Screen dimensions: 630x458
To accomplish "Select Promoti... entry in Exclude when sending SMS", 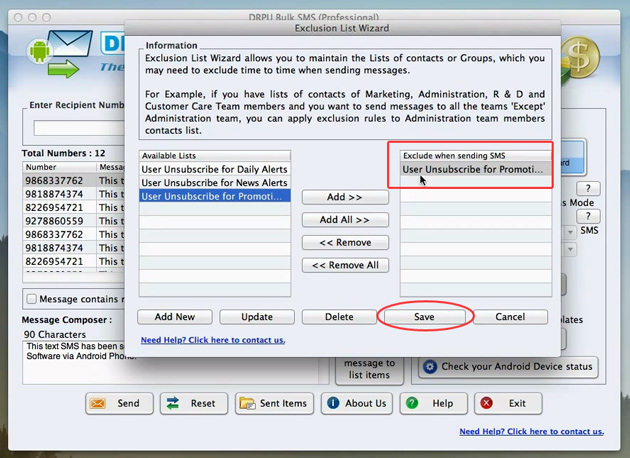I will click(x=476, y=169).
